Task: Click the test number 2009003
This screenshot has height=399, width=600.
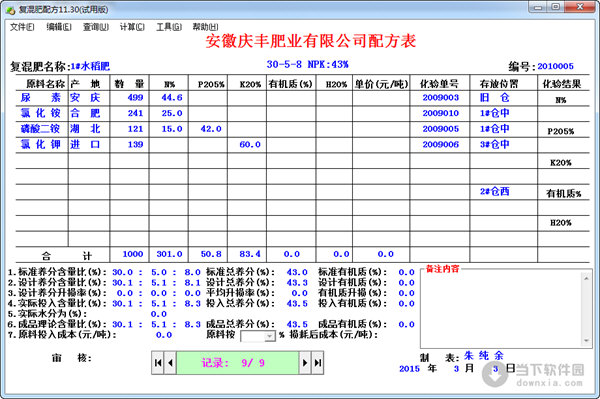Action: click(x=440, y=98)
